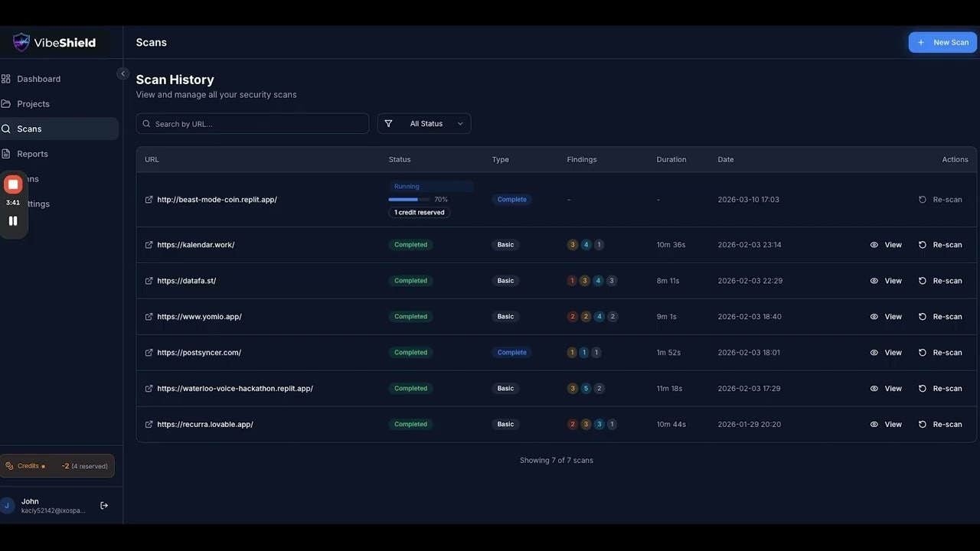
Task: Re-scan beast-mode-coin.replit.app
Action: (x=940, y=200)
